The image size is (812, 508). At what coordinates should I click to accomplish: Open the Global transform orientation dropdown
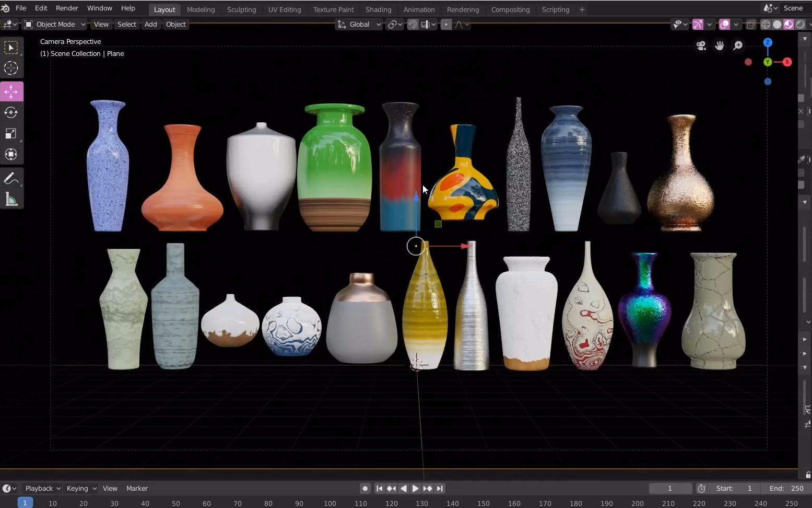click(x=358, y=24)
